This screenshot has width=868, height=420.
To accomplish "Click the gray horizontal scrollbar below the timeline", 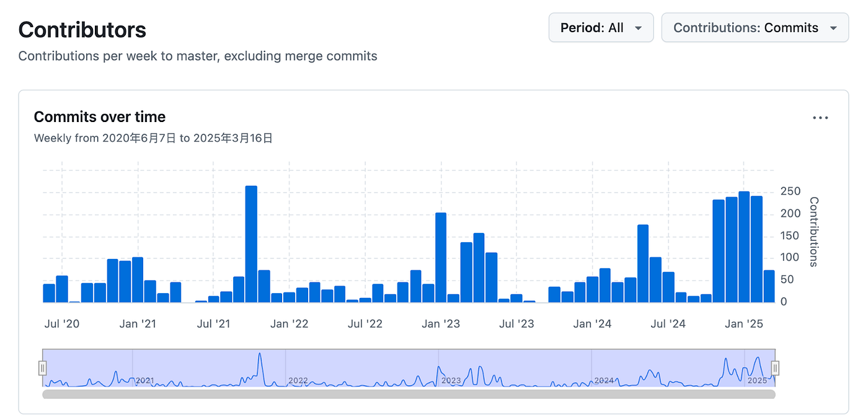I will pyautogui.click(x=409, y=394).
